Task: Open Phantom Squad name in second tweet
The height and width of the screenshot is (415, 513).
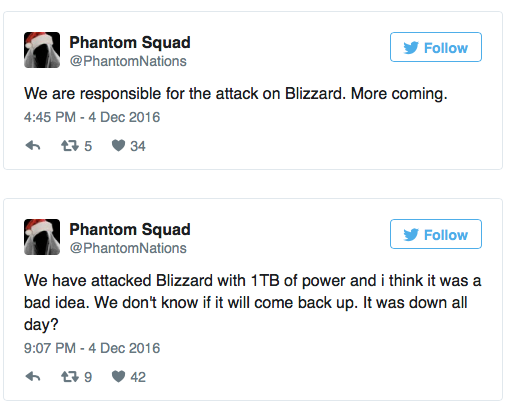Action: (x=130, y=230)
